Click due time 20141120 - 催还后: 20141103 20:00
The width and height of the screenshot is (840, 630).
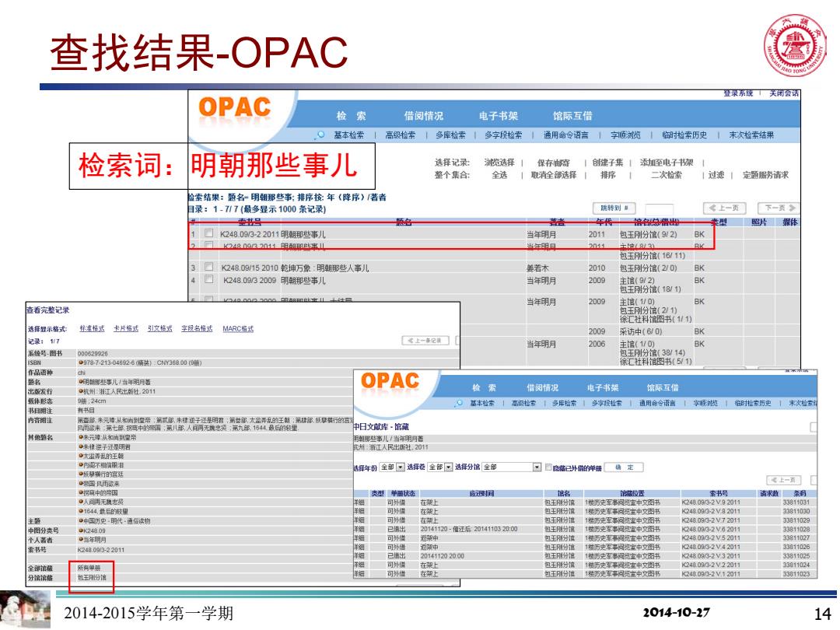[x=469, y=529]
